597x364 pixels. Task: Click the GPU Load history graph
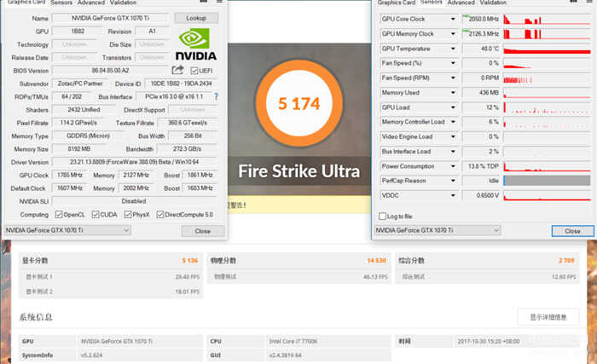(x=547, y=107)
